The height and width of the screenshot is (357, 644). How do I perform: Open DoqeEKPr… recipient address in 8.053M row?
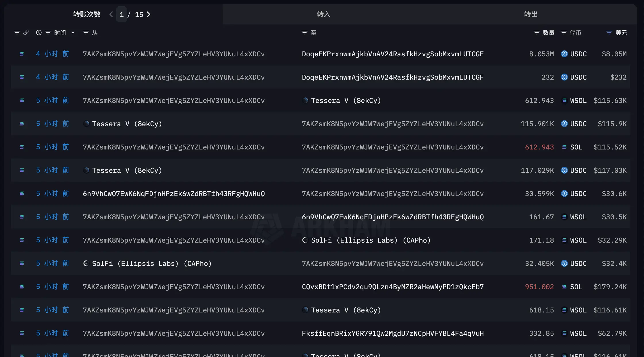click(393, 54)
